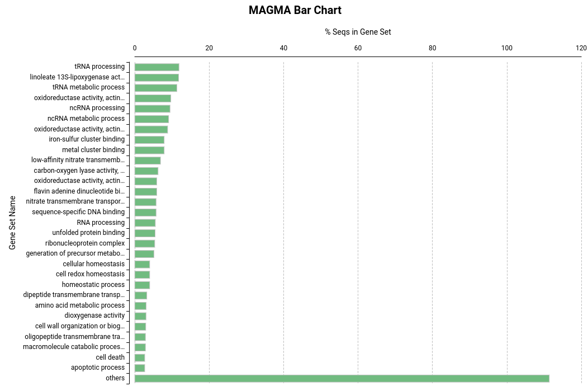588x391 pixels.
Task: Click the '% Seqs in Gene Set' axis title
Action: 358,32
